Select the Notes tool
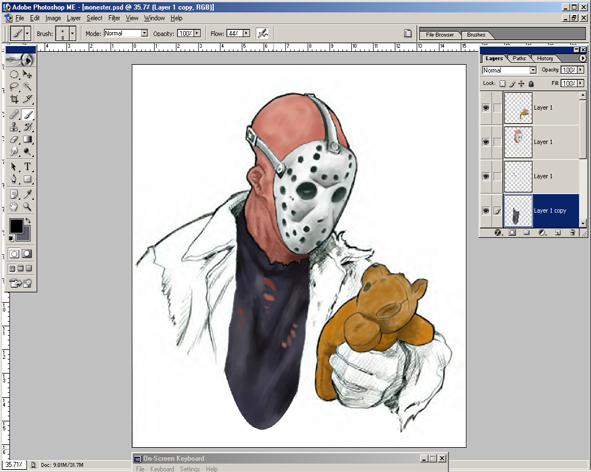591x472 pixels. (14, 194)
